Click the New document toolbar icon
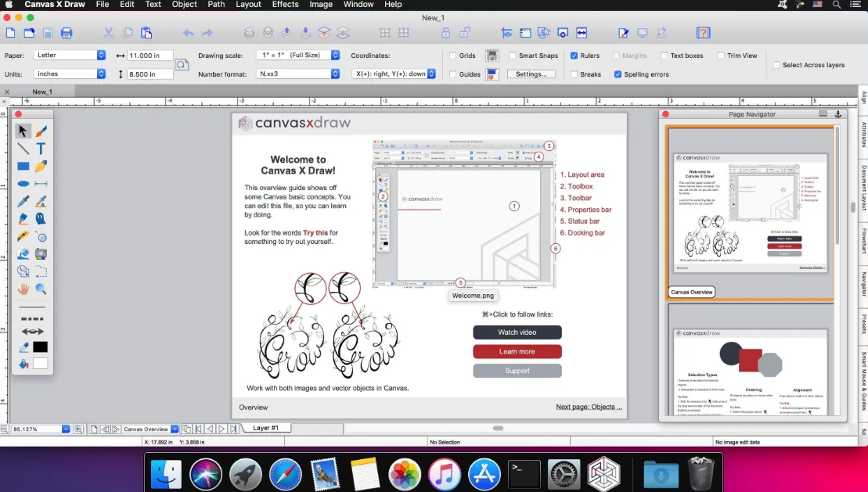This screenshot has height=492, width=868. (x=10, y=33)
